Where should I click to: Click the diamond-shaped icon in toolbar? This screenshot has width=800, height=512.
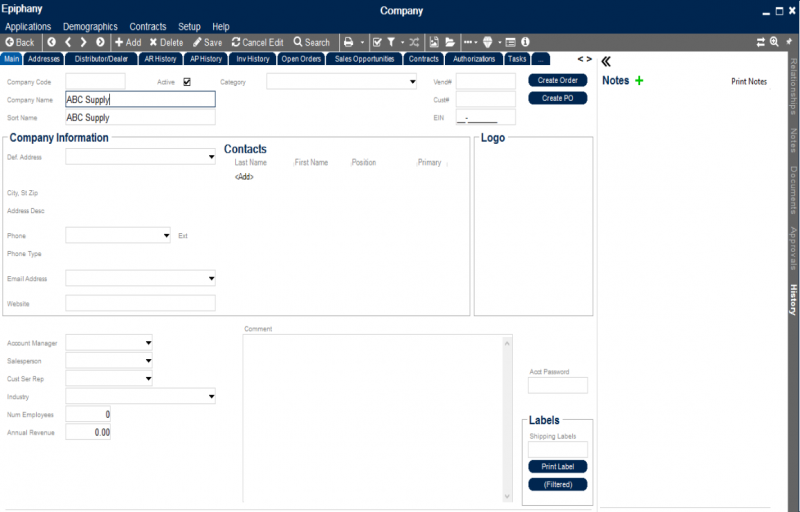(x=488, y=42)
